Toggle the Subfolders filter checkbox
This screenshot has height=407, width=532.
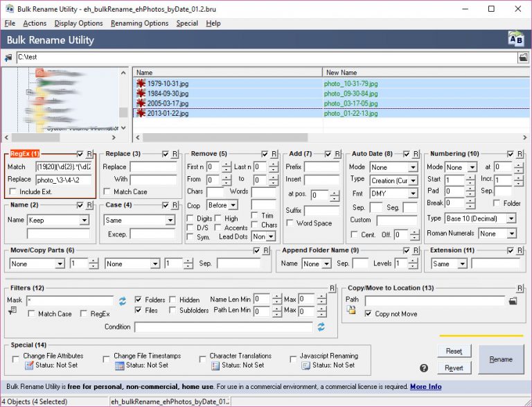tap(173, 311)
